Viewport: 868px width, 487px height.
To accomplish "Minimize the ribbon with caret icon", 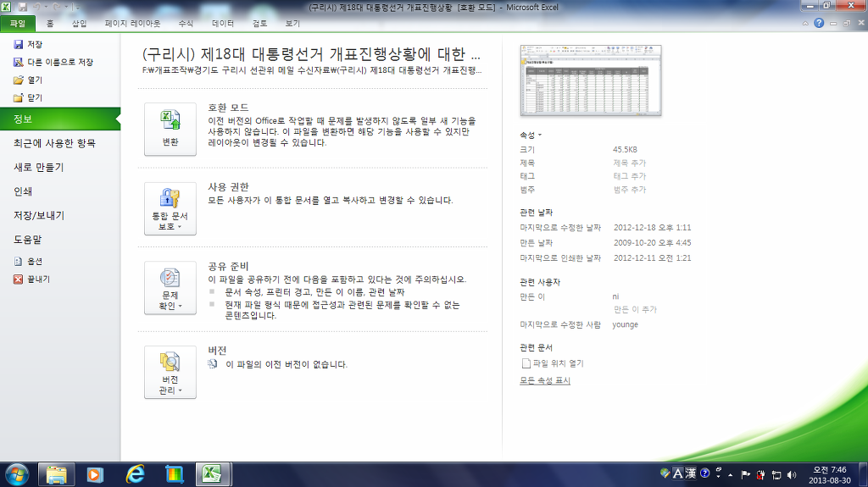I will [805, 23].
